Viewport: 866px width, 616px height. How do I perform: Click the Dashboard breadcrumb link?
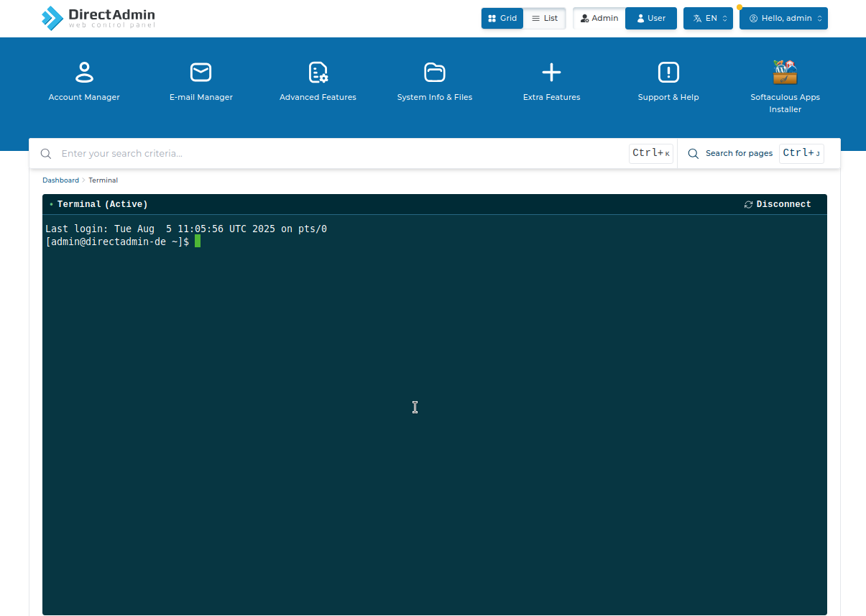point(60,180)
